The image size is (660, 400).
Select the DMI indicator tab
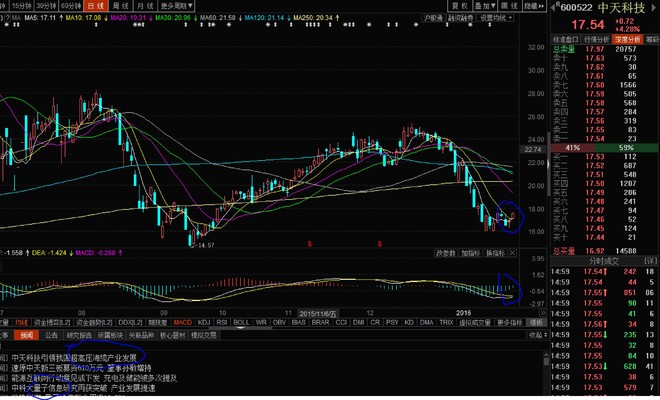358,323
